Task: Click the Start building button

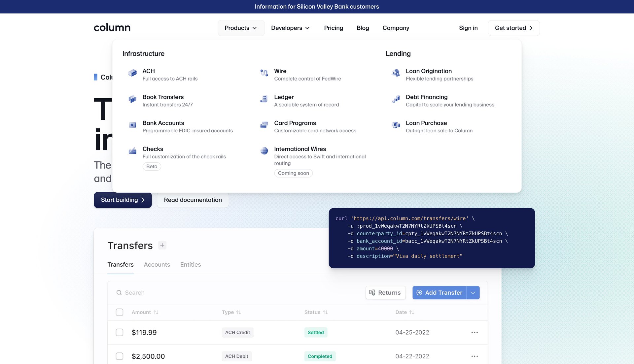Action: point(123,200)
